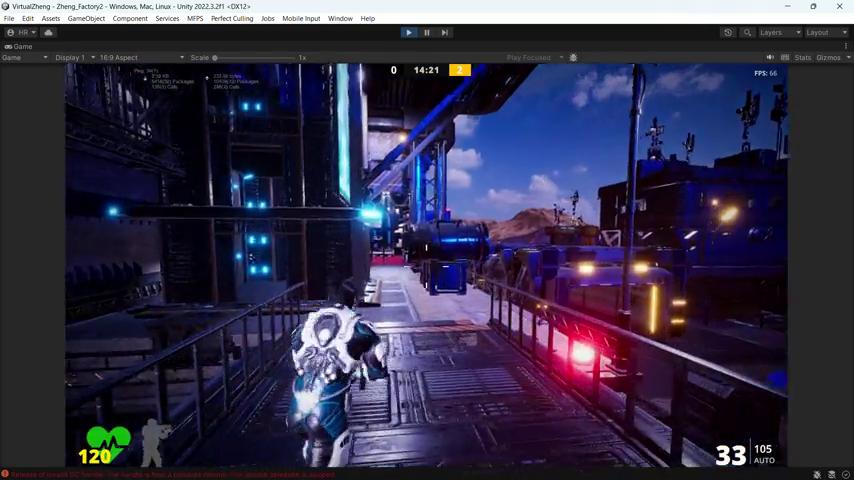This screenshot has height=480, width=854.
Task: Click the status bar debug bug icon
Action: (817, 475)
